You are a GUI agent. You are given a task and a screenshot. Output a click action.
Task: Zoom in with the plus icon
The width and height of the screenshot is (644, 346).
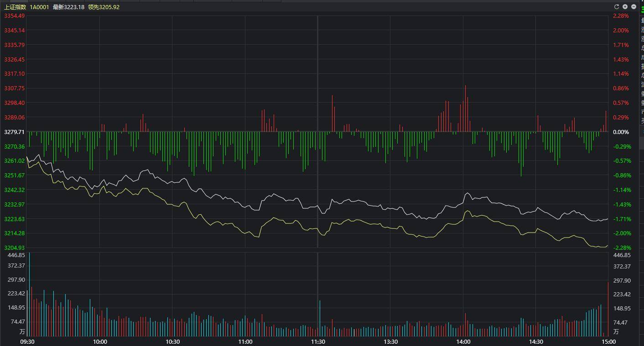[625, 7]
